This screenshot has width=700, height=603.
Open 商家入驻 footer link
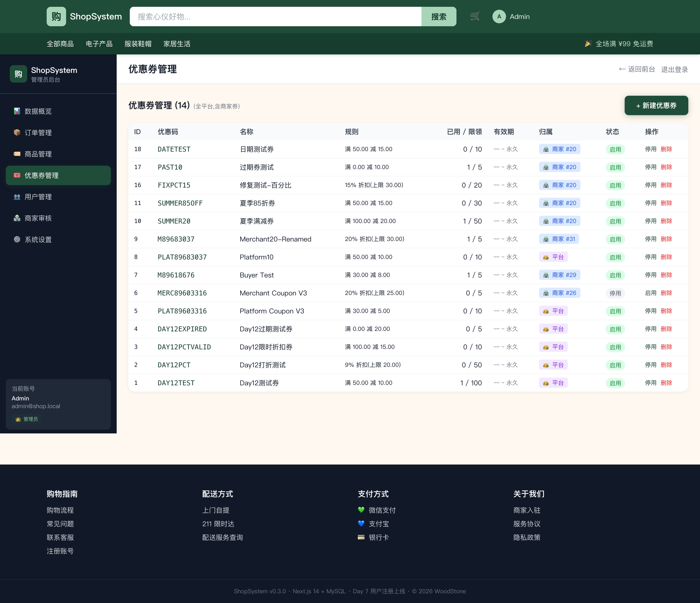527,510
